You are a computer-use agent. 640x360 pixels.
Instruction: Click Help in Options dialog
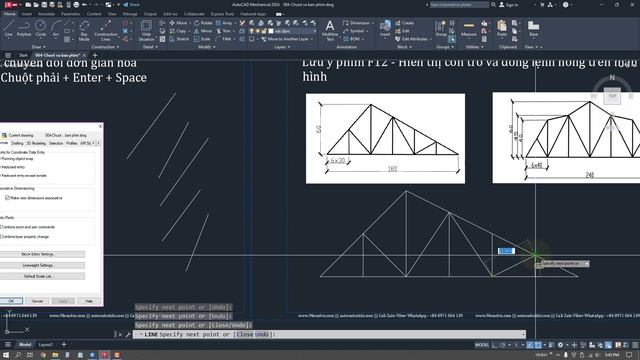[89, 301]
